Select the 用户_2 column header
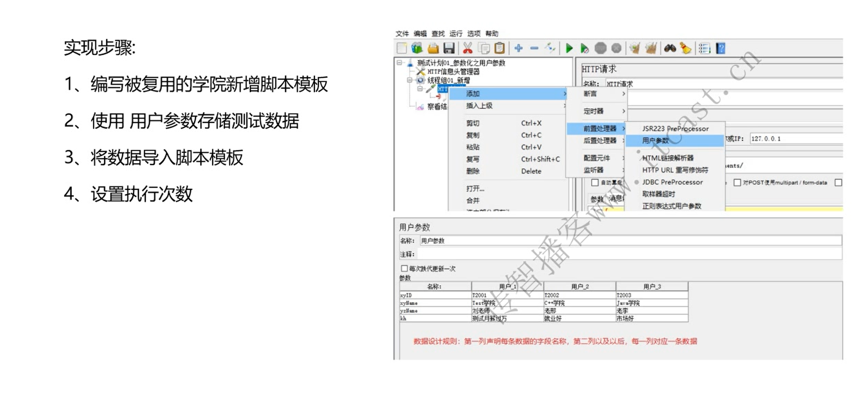 pos(580,286)
